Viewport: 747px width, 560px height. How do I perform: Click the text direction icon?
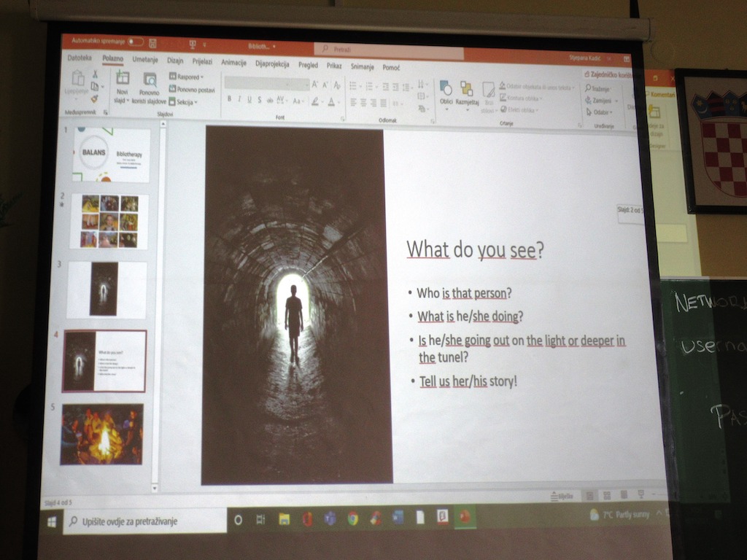[422, 85]
